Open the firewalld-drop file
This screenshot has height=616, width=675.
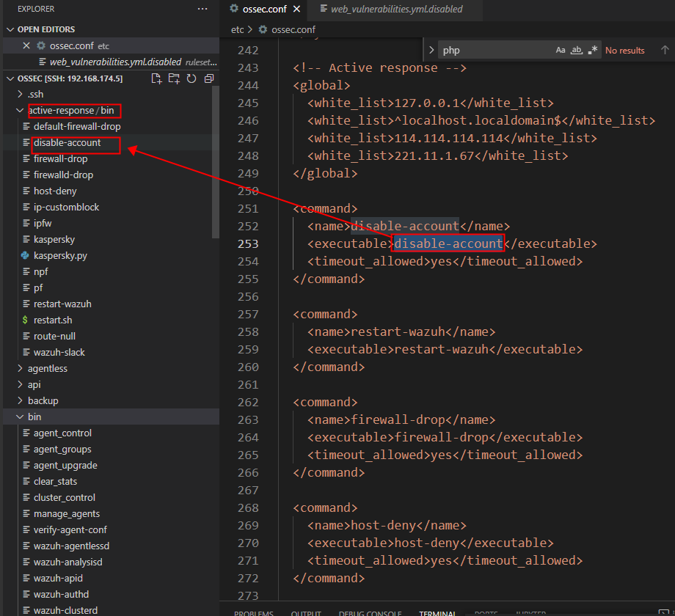pos(111,175)
